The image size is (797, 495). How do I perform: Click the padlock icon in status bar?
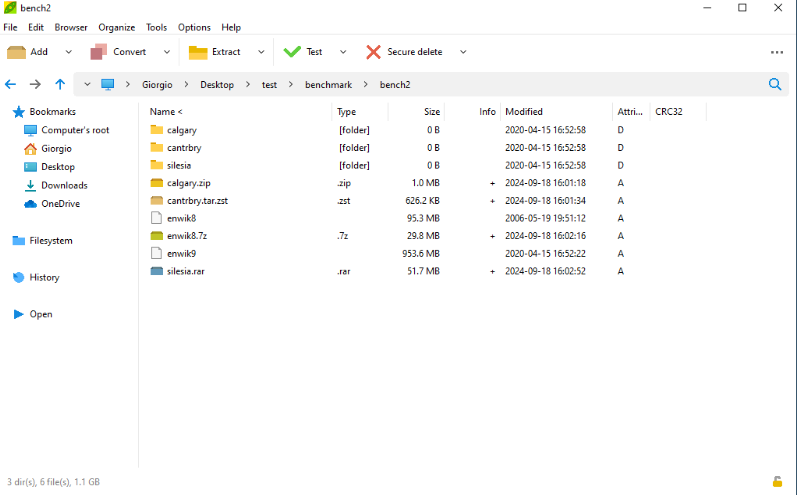tap(777, 481)
